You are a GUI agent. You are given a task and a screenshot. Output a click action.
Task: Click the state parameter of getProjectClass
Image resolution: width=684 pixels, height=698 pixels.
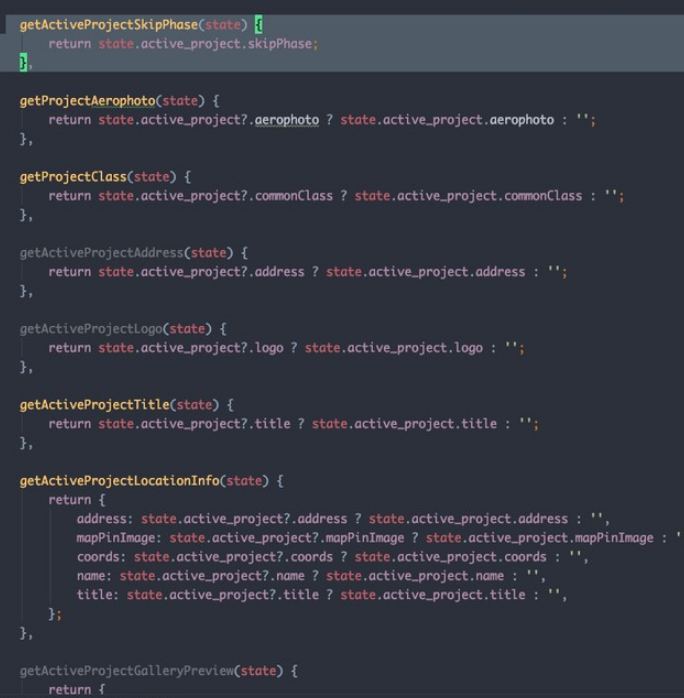tap(151, 177)
